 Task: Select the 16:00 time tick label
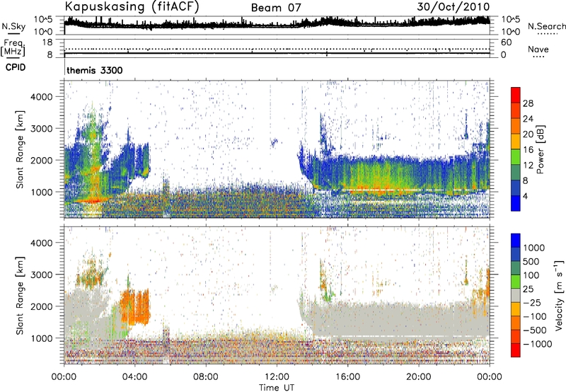(x=347, y=377)
